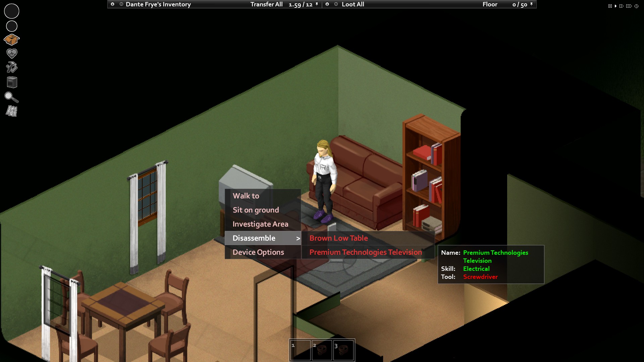Image resolution: width=644 pixels, height=362 pixels.
Task: Open Device Options context menu entry
Action: click(259, 252)
